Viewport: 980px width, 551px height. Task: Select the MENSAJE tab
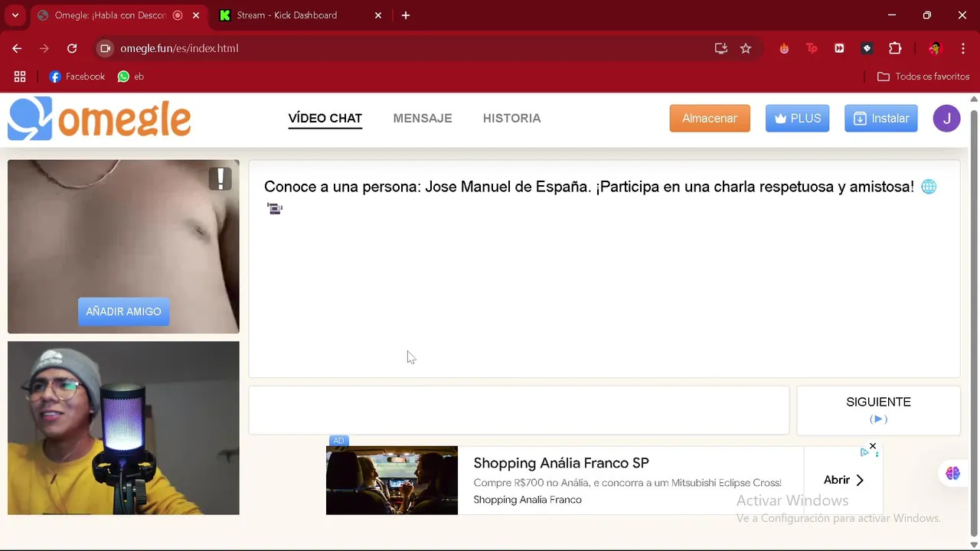tap(423, 119)
